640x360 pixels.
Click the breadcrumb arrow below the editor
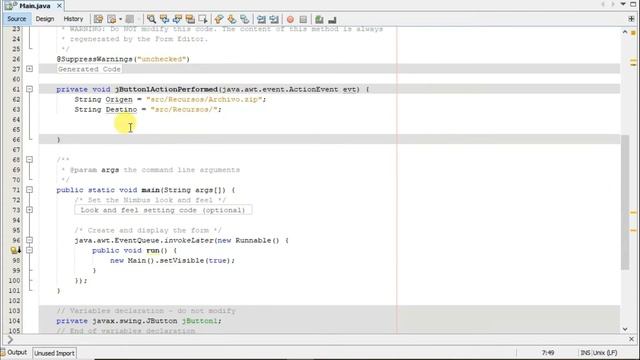click(x=10, y=340)
